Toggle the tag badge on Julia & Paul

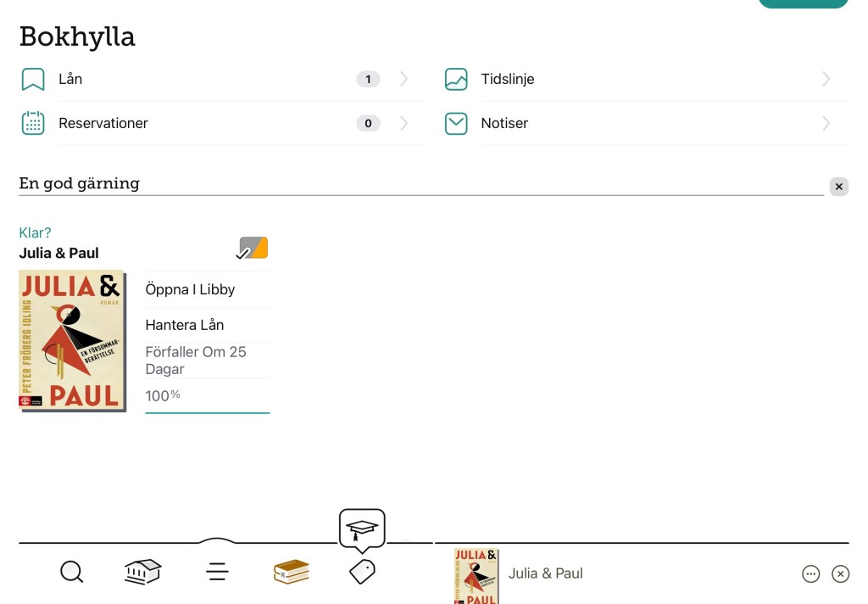(253, 248)
